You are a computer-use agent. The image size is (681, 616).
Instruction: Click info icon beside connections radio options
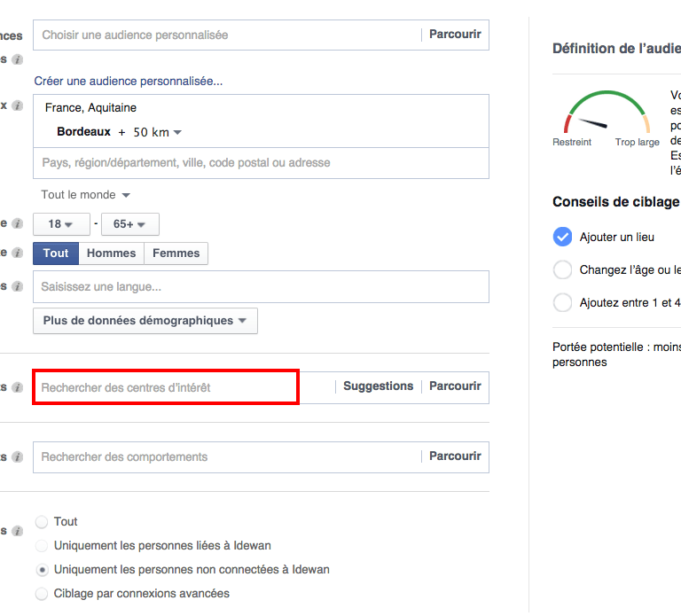click(17, 531)
